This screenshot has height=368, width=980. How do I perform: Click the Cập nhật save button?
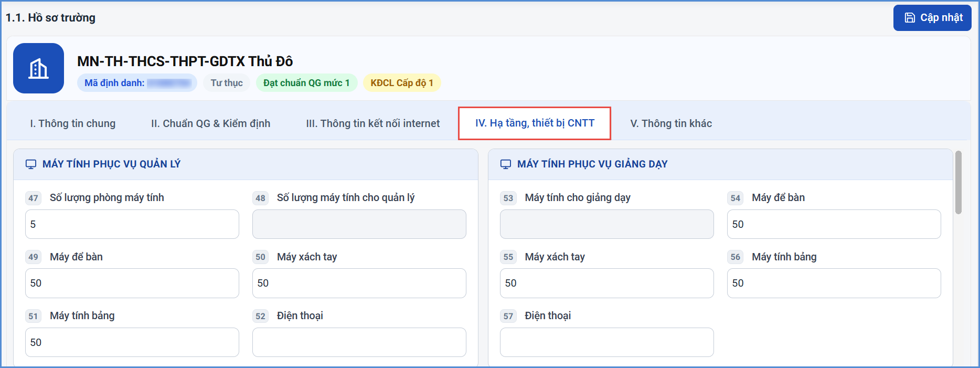pos(932,18)
